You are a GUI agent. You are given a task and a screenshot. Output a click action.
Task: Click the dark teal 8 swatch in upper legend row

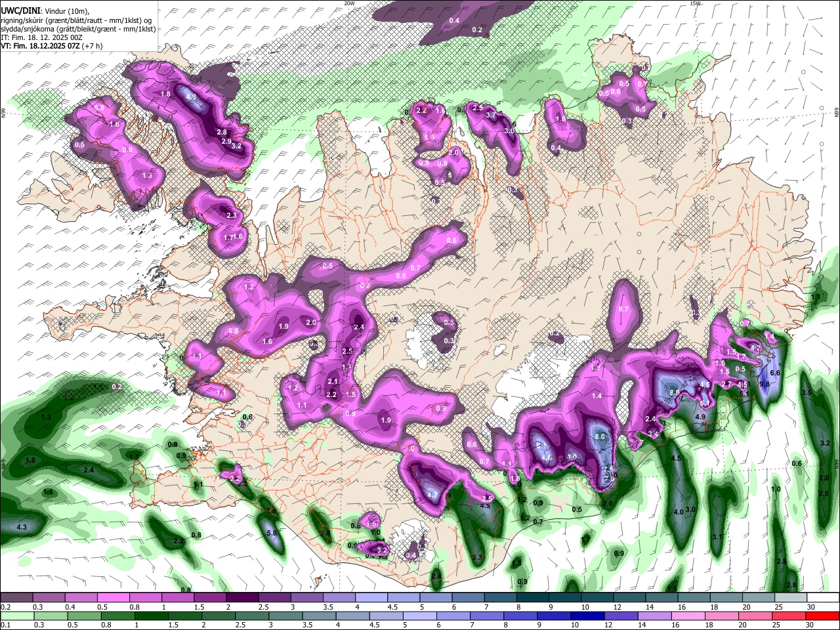click(x=532, y=598)
